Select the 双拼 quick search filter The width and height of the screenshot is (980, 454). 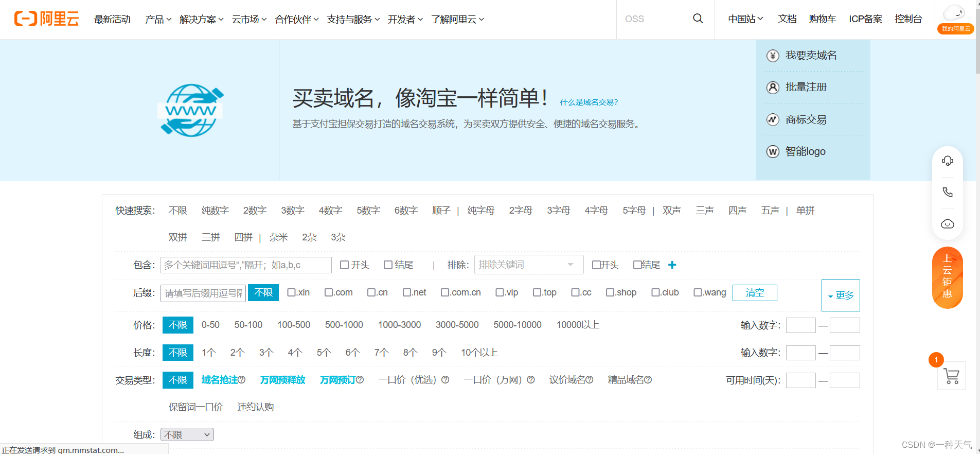[x=177, y=237]
